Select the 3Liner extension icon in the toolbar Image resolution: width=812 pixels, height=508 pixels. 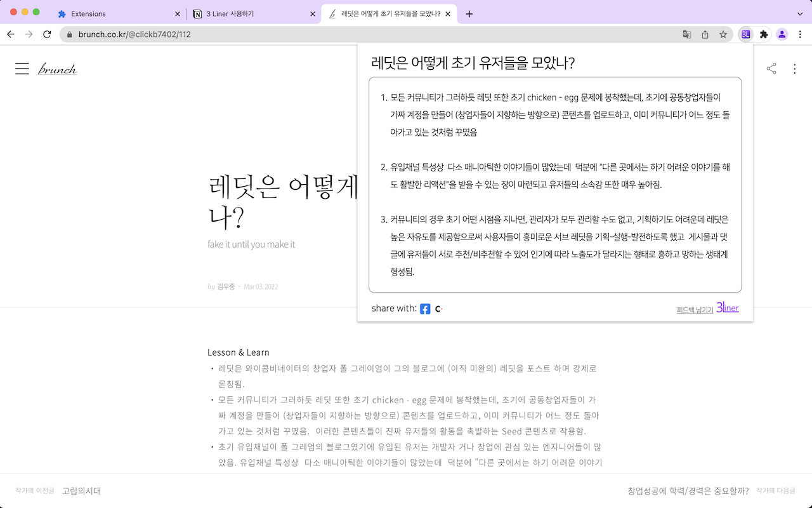point(745,34)
